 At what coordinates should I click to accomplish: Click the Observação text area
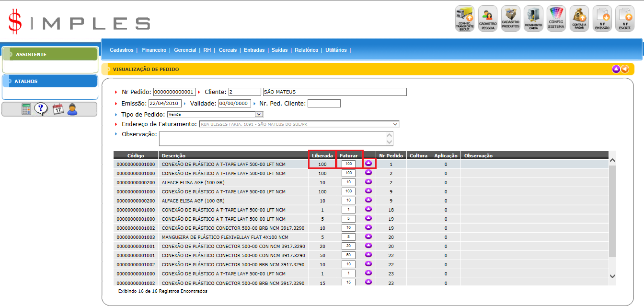(272, 139)
